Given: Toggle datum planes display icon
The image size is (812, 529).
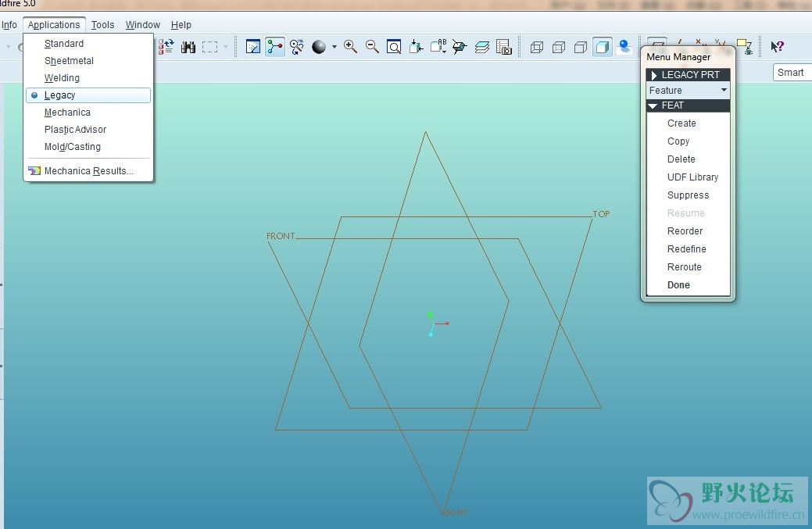Looking at the screenshot, I should pos(656,43).
